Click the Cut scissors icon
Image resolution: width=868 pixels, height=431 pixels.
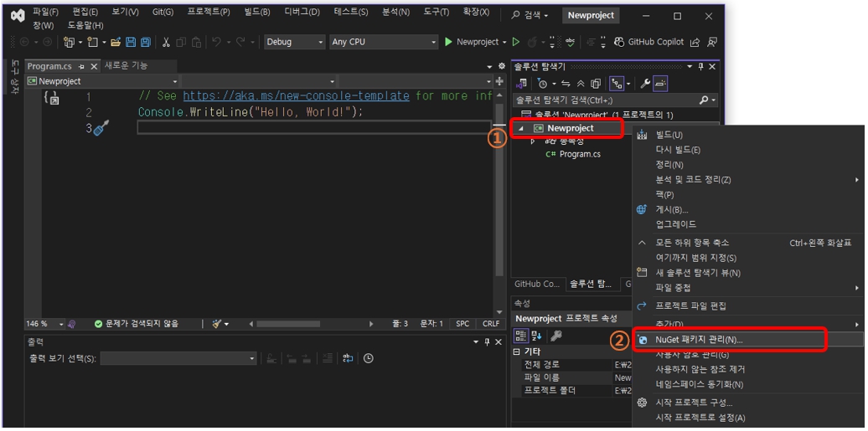point(166,42)
